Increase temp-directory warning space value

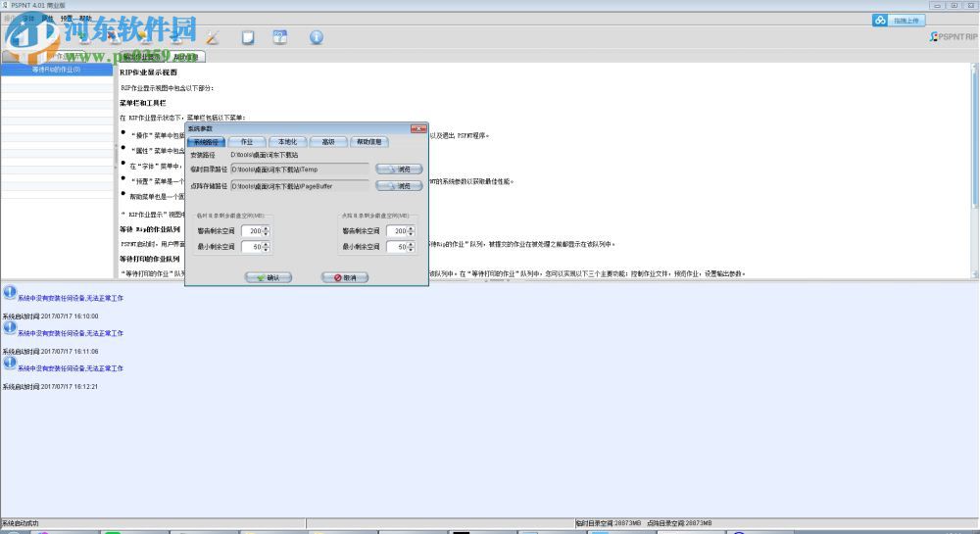point(267,228)
